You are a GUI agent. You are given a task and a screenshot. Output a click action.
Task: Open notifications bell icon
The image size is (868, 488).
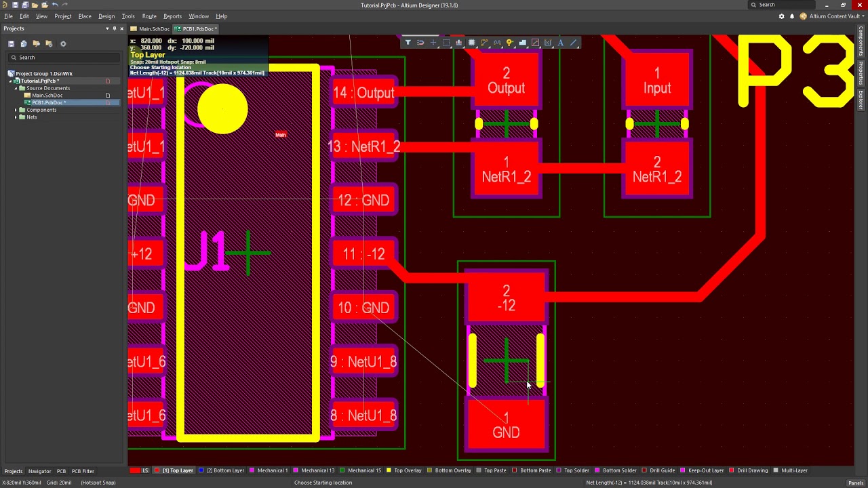coord(791,16)
